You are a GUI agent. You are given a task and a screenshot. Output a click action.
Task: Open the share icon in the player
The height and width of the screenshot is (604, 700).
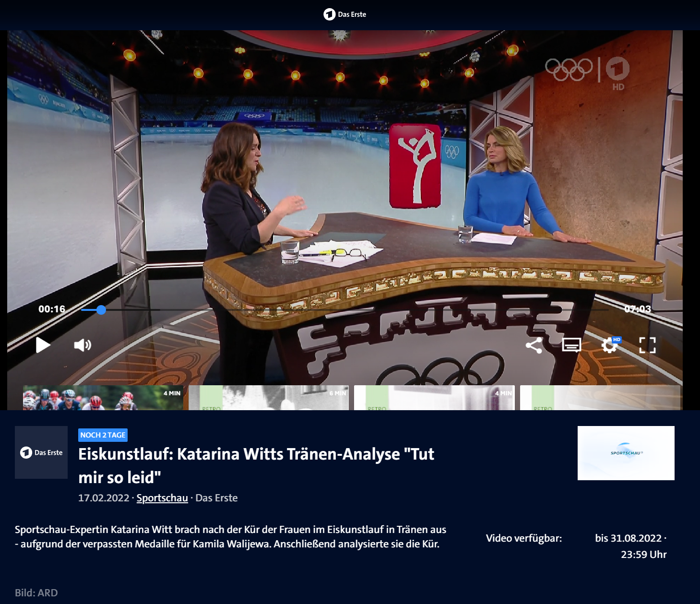(x=534, y=345)
